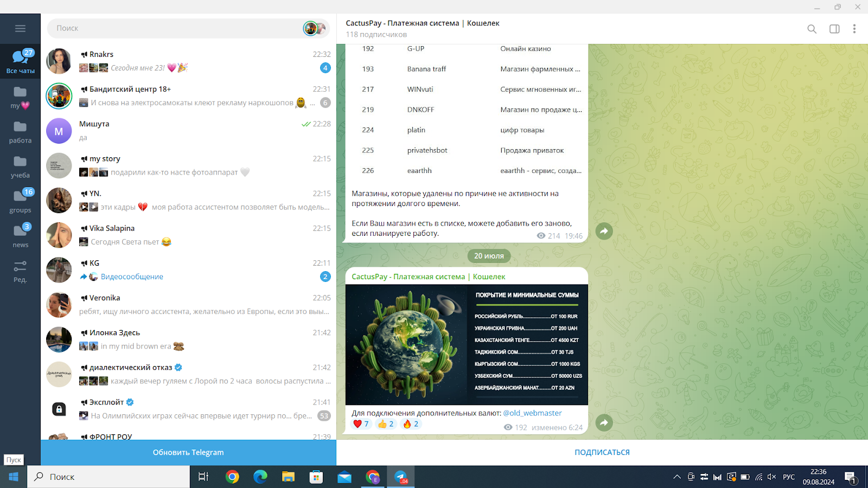Select the privatehsbot row
The image size is (868, 488).
[x=467, y=150]
